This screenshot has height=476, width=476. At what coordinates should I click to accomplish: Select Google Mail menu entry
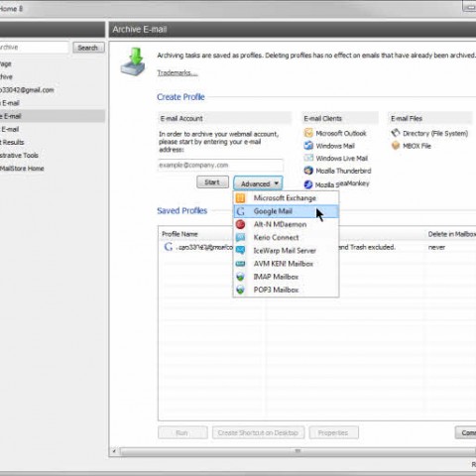(286, 211)
